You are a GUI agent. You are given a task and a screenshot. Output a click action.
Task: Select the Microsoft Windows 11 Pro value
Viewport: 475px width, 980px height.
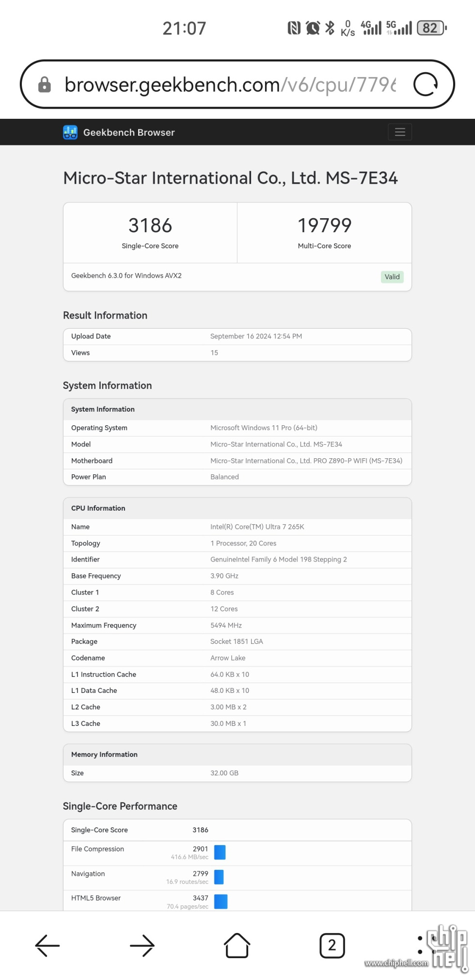point(264,428)
